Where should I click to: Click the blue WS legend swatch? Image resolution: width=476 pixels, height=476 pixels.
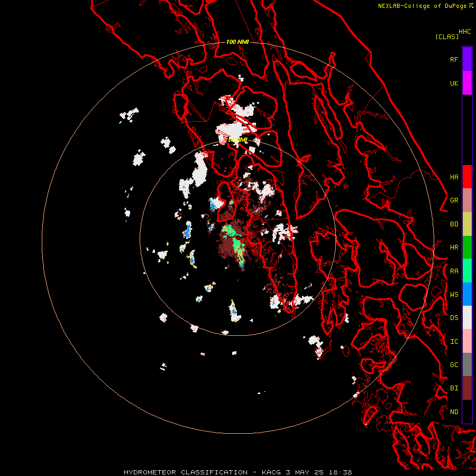[467, 294]
